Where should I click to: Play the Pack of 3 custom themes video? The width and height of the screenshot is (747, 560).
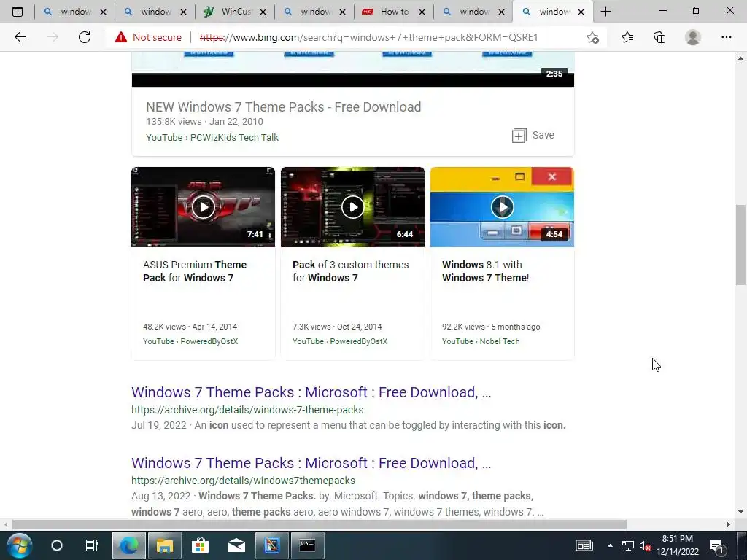click(x=352, y=206)
